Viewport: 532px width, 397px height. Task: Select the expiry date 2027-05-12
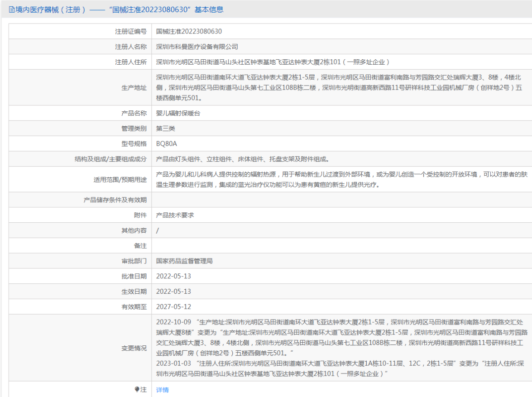(x=173, y=307)
